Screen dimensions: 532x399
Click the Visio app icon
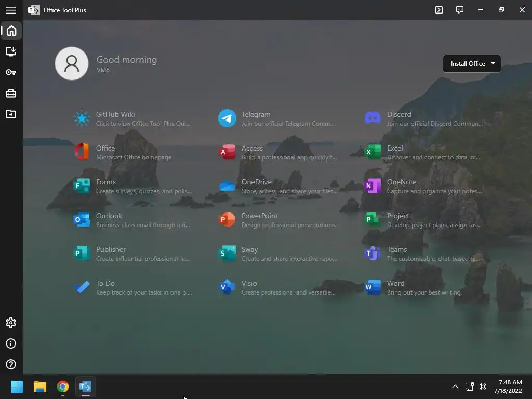tap(227, 287)
